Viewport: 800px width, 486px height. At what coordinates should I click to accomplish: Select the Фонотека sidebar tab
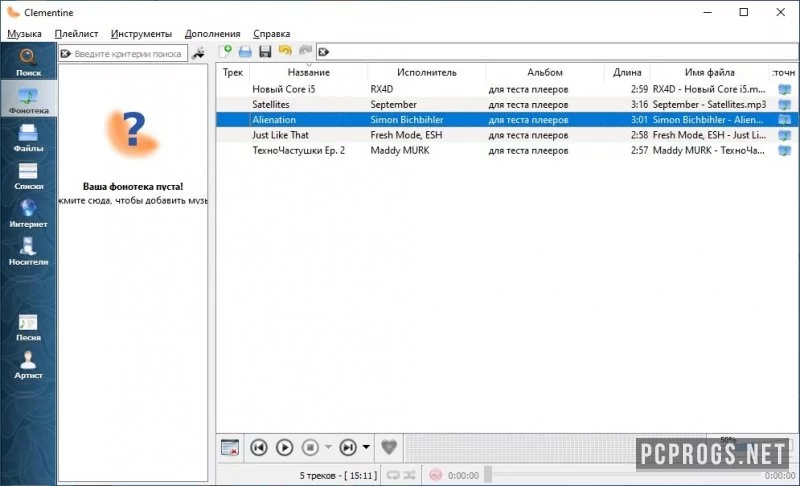coord(28,100)
